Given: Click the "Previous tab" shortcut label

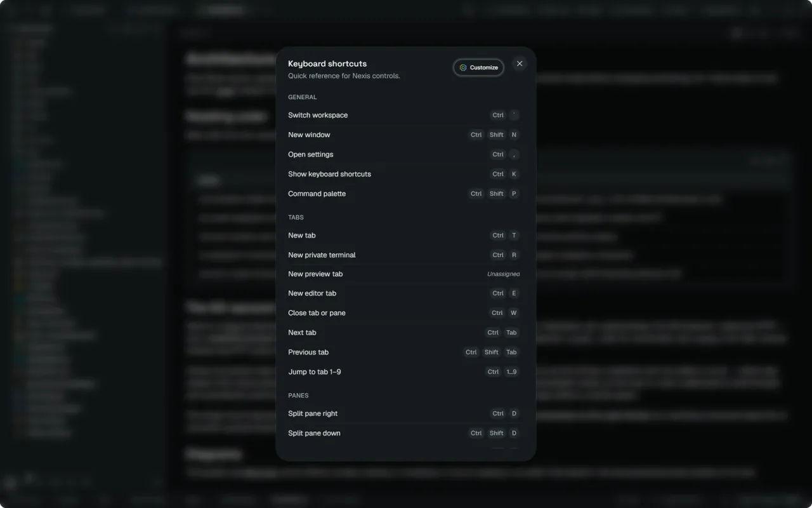Looking at the screenshot, I should point(308,352).
